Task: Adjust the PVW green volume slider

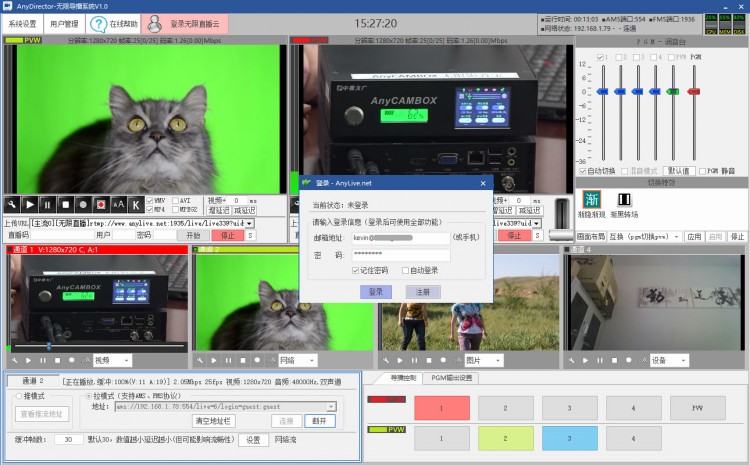Action: [673, 91]
